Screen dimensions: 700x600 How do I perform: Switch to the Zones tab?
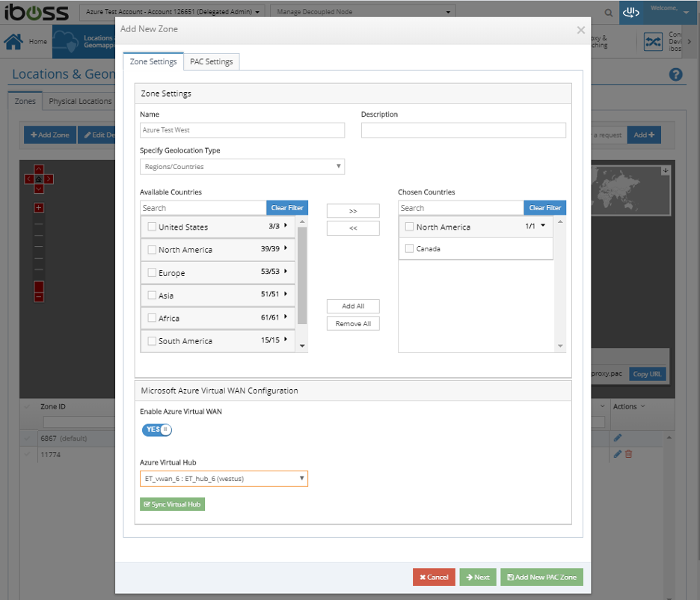coord(25,101)
